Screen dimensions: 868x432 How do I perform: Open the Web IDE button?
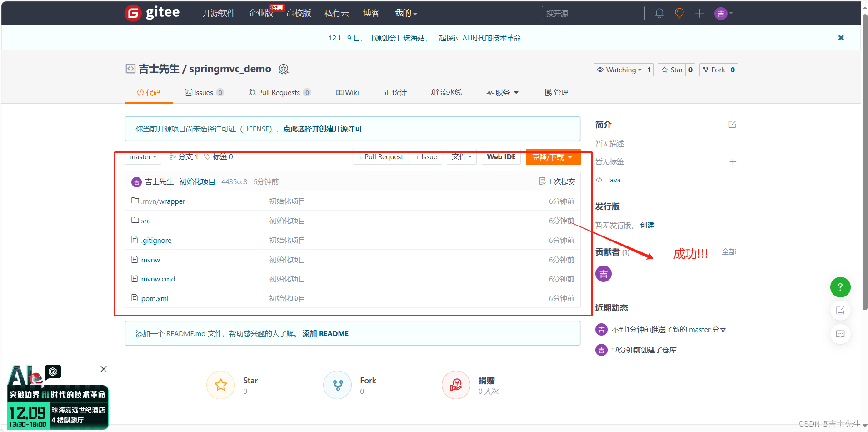coord(501,156)
